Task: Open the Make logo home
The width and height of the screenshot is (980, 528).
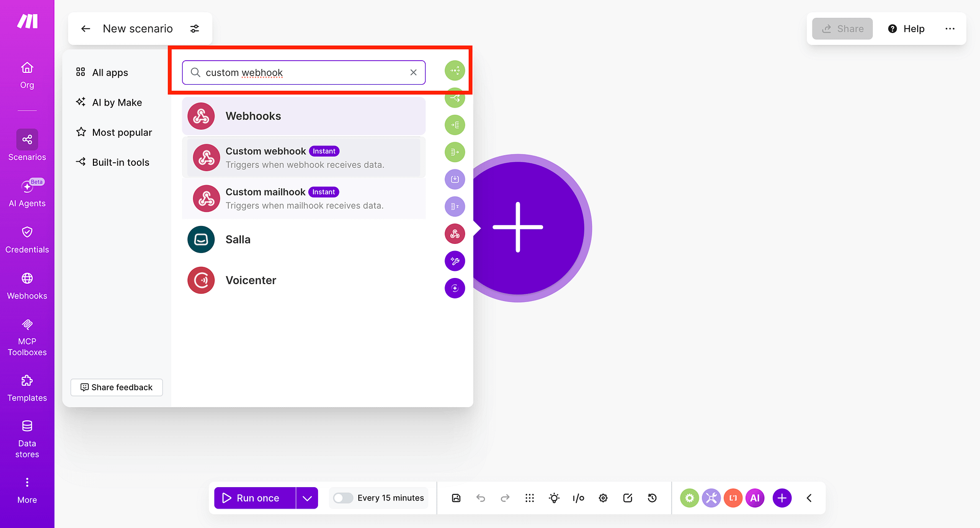Action: 27,21
